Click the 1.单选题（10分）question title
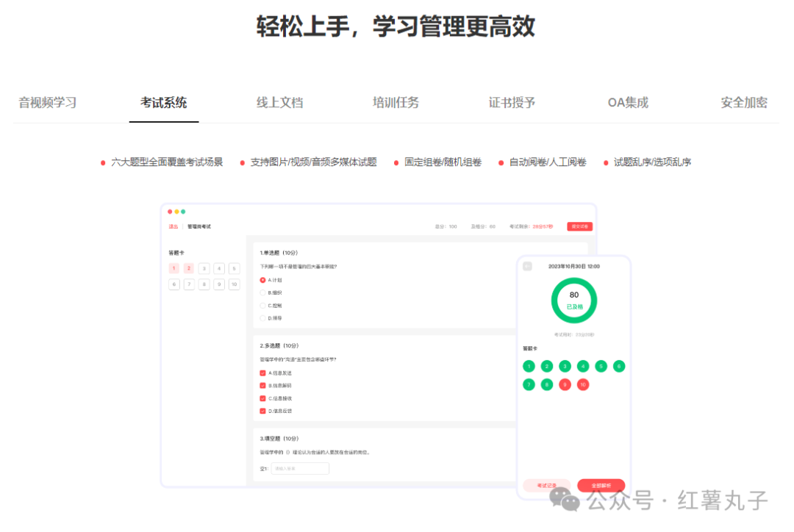 [x=279, y=253]
